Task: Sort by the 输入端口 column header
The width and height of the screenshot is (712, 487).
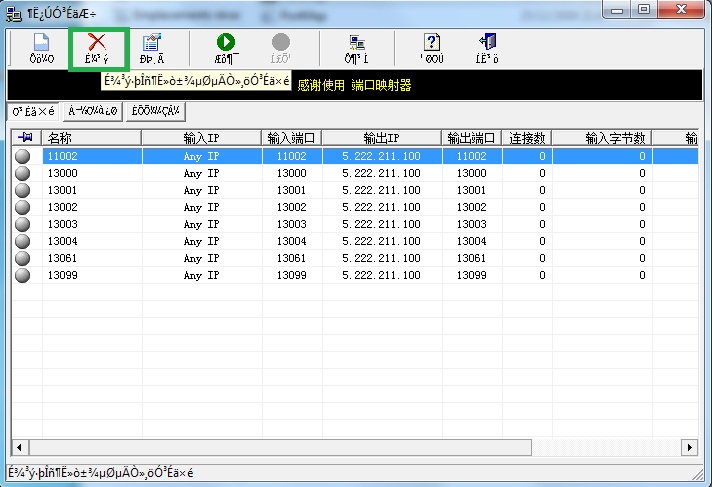Action: coord(292,138)
